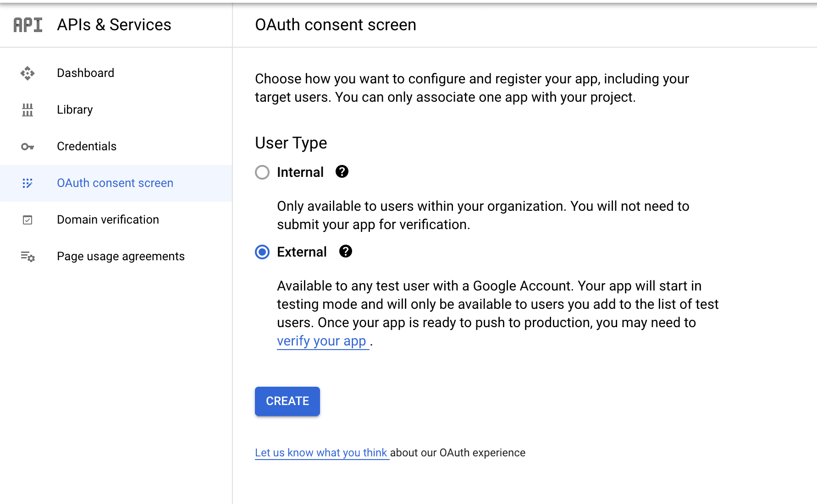The height and width of the screenshot is (504, 817).
Task: Open Page usage agreements entry
Action: tap(116, 257)
